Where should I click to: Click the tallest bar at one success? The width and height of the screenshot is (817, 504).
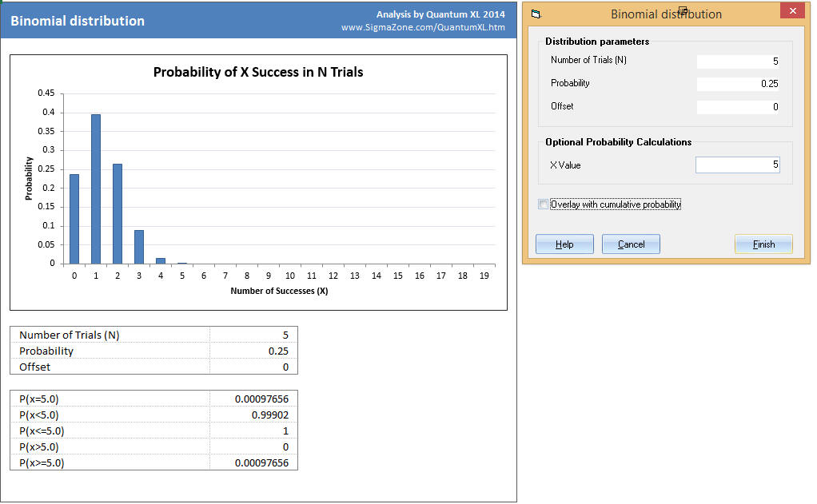pos(95,184)
